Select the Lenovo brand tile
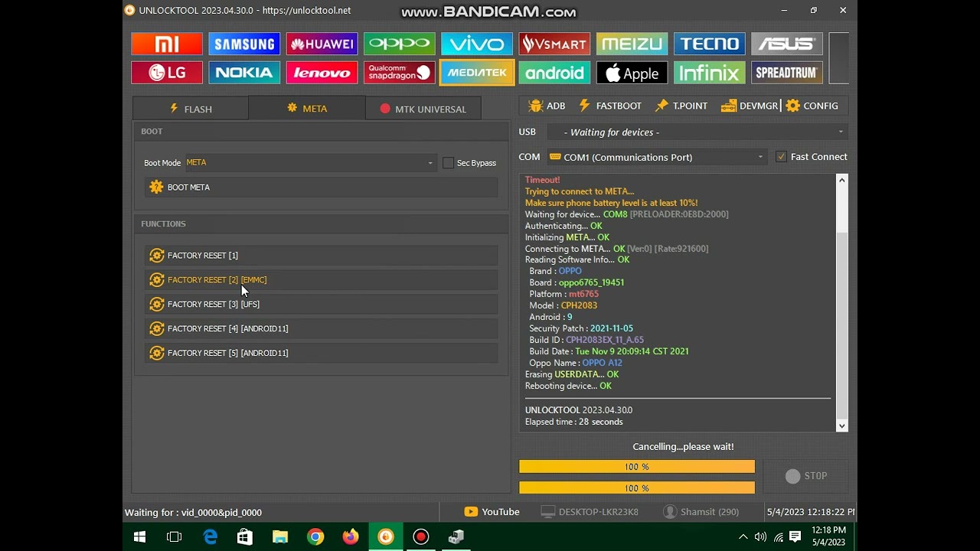The width and height of the screenshot is (980, 551). pos(322,73)
